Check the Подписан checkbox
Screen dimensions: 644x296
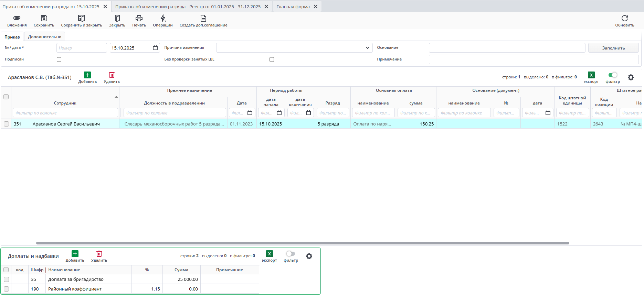pos(59,59)
